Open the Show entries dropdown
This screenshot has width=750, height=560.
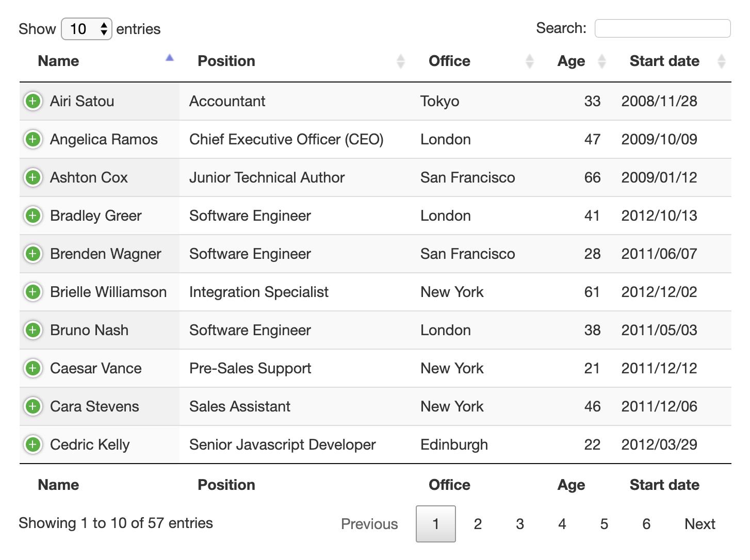coord(87,29)
